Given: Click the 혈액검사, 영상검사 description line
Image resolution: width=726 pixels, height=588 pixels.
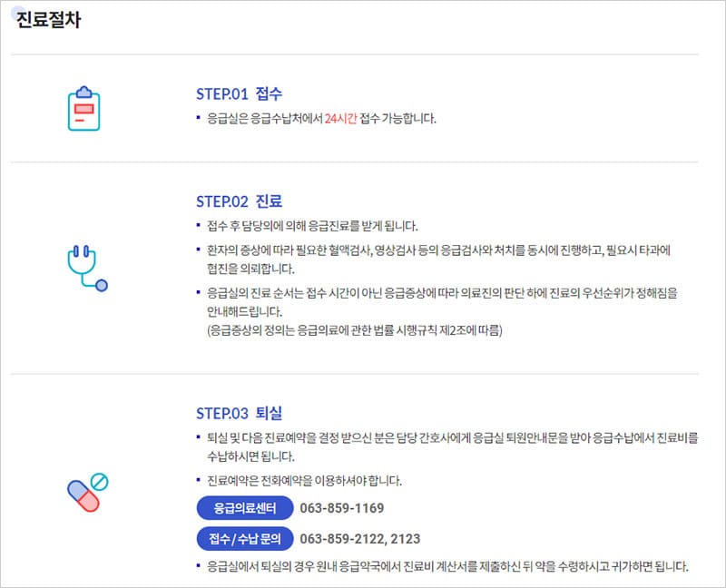Looking at the screenshot, I should pos(437,250).
